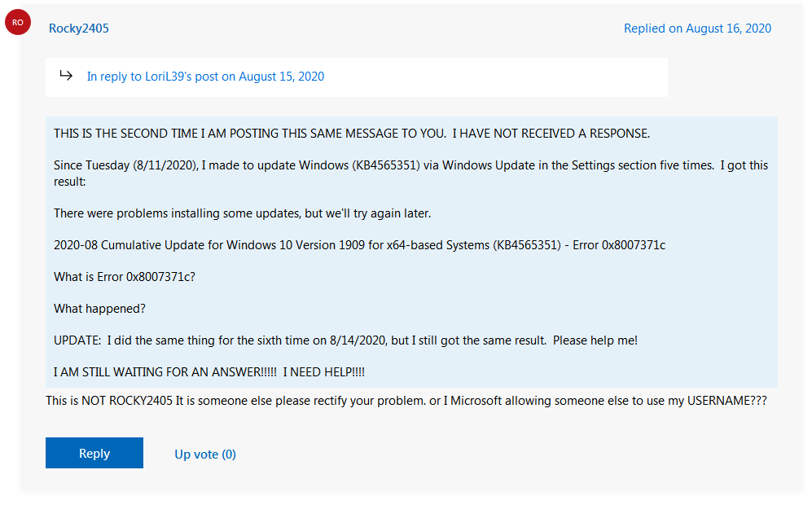
Task: Click the This is NOT ROCKY2405 sentence
Action: pos(406,401)
